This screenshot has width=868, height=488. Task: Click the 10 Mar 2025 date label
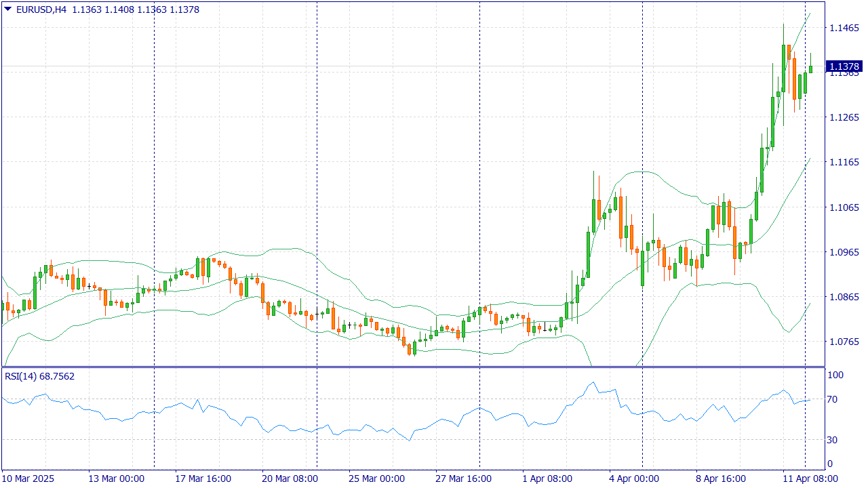(x=28, y=479)
